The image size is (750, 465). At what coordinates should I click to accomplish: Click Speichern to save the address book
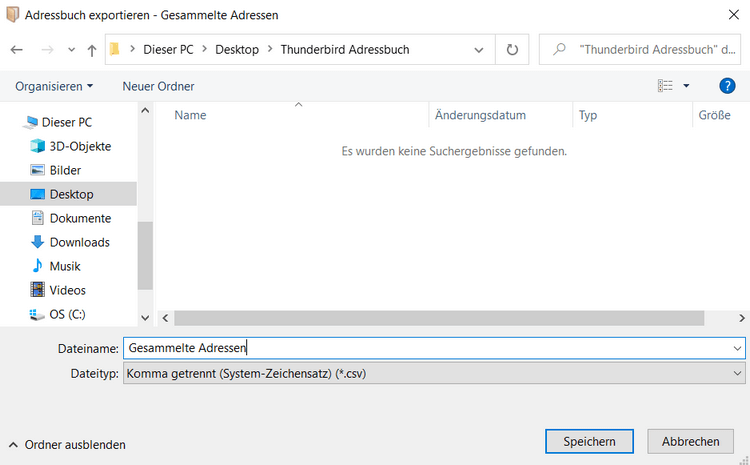pyautogui.click(x=589, y=441)
